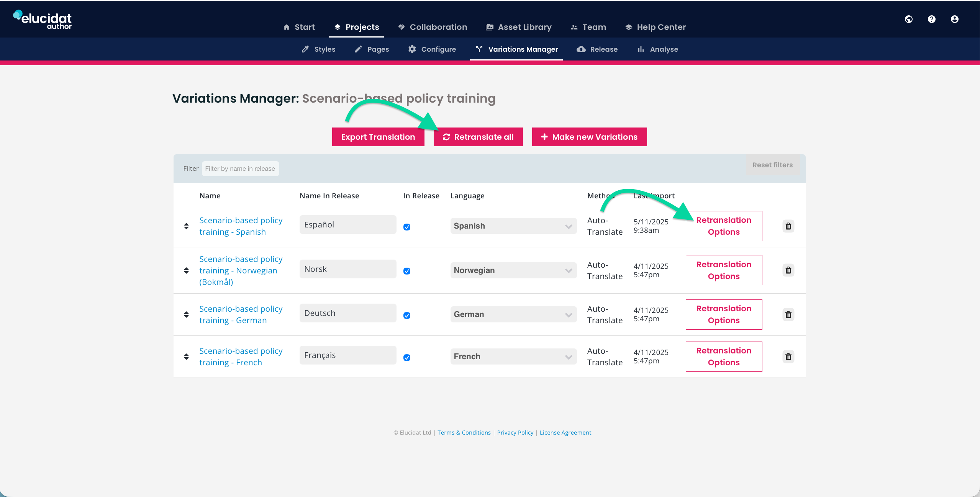Open the Terms & Conditions link
This screenshot has width=980, height=497.
[464, 433]
